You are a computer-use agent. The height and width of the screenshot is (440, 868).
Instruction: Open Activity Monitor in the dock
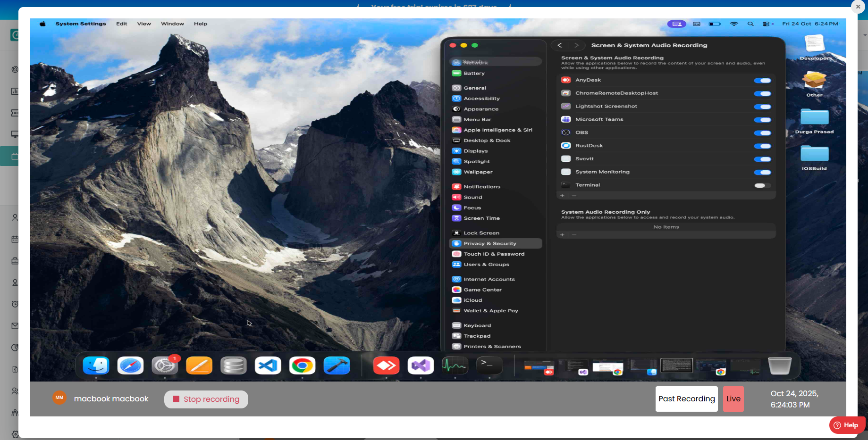coord(455,365)
